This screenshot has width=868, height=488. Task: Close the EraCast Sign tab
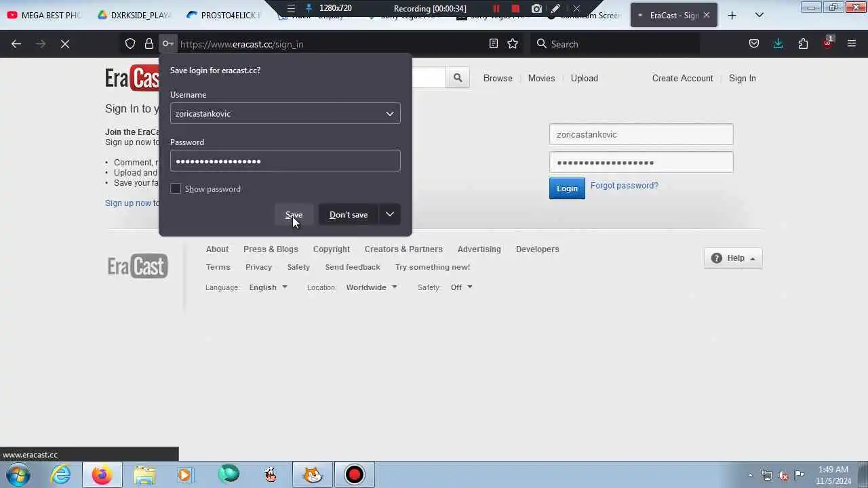point(707,15)
